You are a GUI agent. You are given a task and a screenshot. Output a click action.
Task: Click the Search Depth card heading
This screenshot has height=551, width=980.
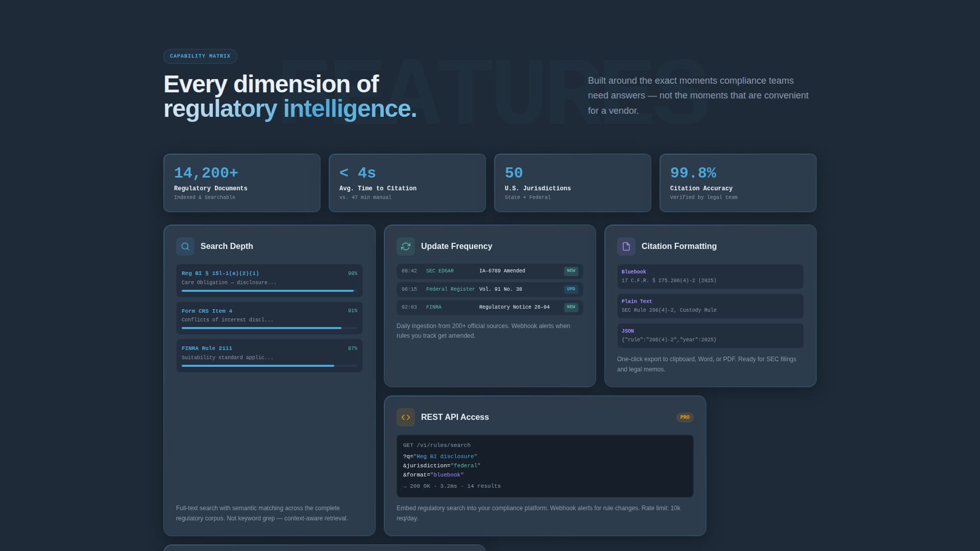tap(227, 246)
